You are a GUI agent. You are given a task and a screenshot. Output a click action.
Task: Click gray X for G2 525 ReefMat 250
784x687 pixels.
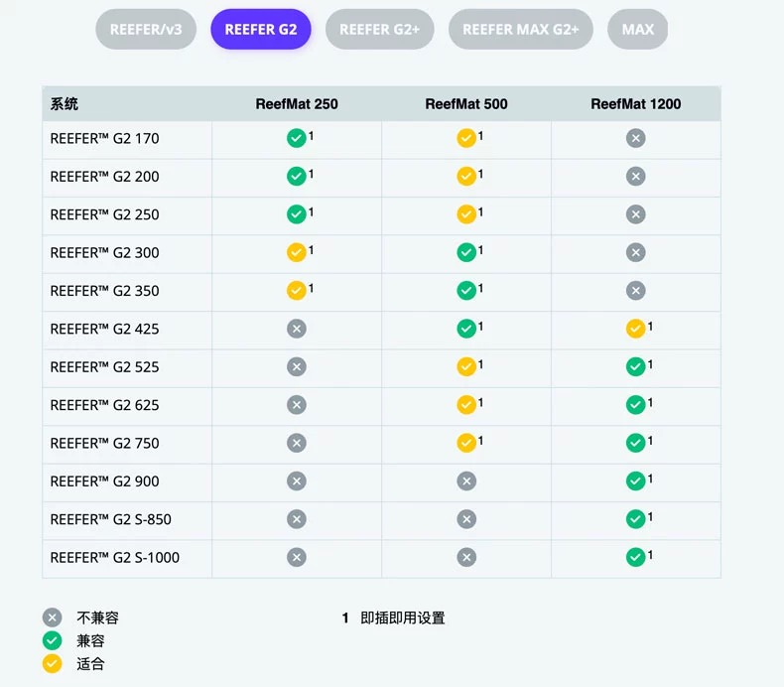tap(296, 367)
